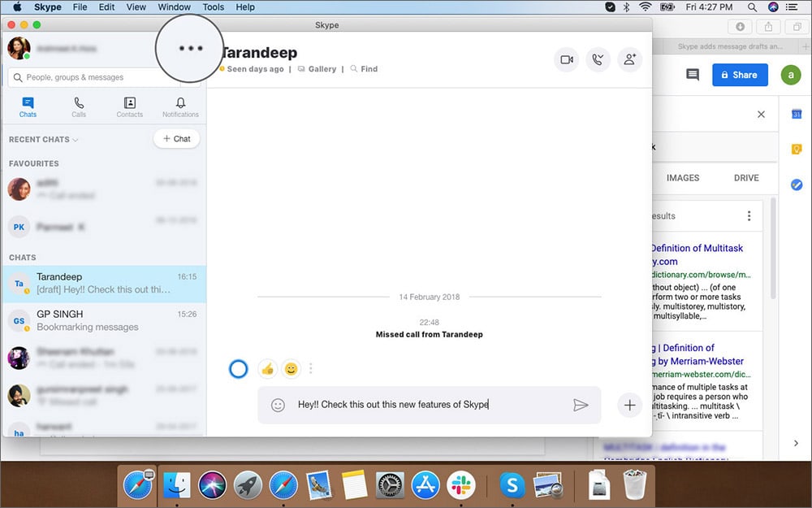Open the Tools menu in the menu bar
Screen dimensions: 812x508
pyautogui.click(x=213, y=7)
